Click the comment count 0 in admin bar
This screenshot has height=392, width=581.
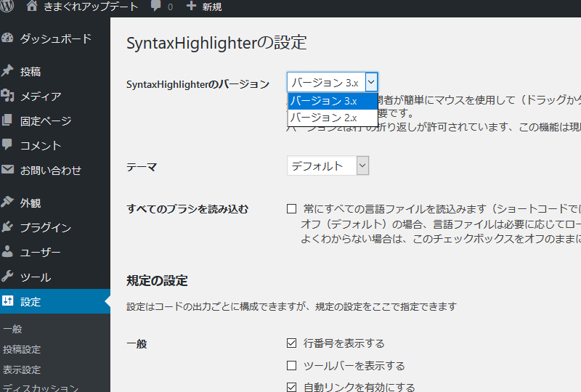coord(170,7)
